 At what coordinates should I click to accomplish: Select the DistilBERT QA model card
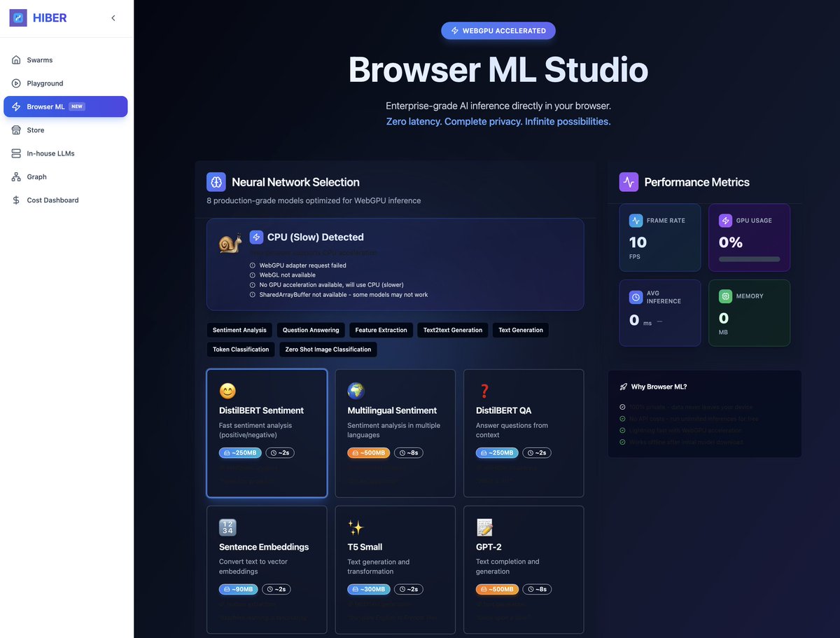point(524,432)
